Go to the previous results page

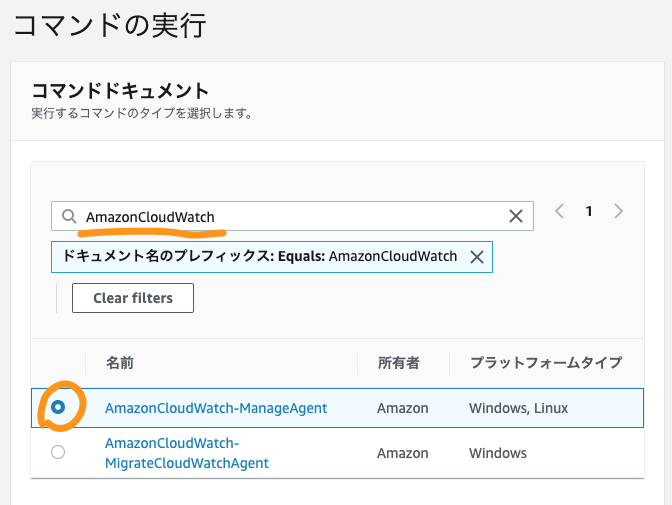(559, 211)
